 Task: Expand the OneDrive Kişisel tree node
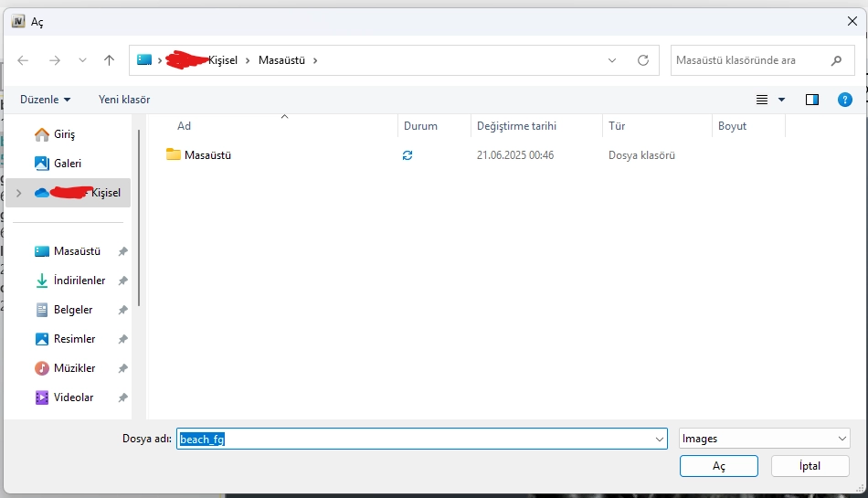[x=19, y=193]
